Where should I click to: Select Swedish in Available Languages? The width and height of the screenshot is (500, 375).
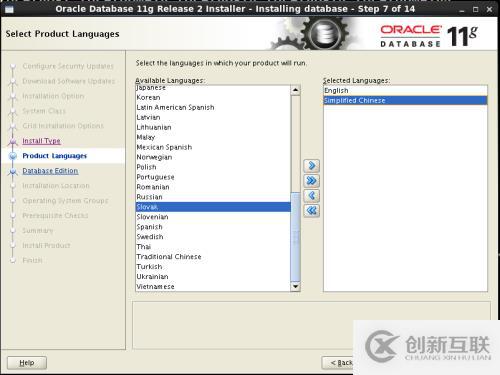click(x=213, y=237)
